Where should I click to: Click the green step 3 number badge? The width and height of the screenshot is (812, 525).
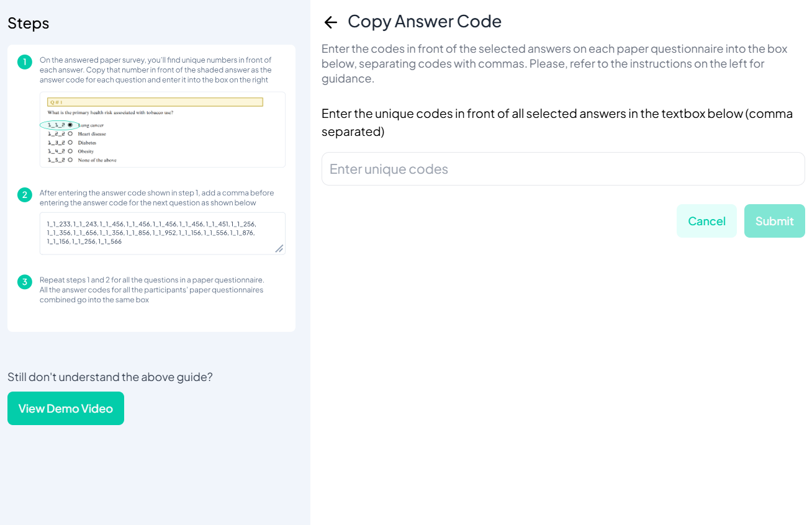tap(24, 282)
